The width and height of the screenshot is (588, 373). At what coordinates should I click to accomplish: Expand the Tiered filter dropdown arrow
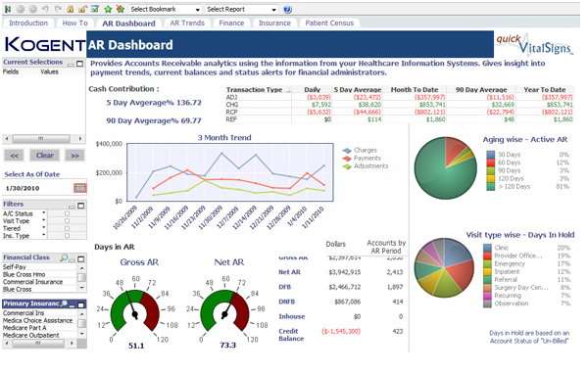click(44, 227)
